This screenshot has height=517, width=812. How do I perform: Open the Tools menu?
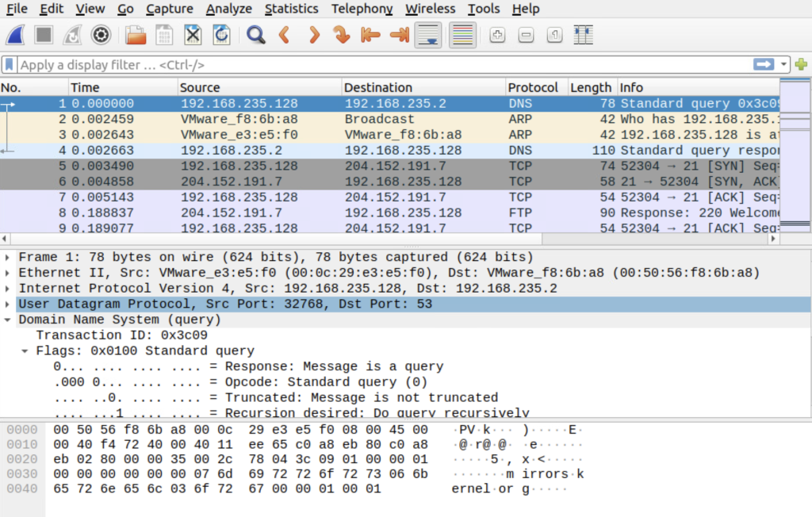[484, 9]
